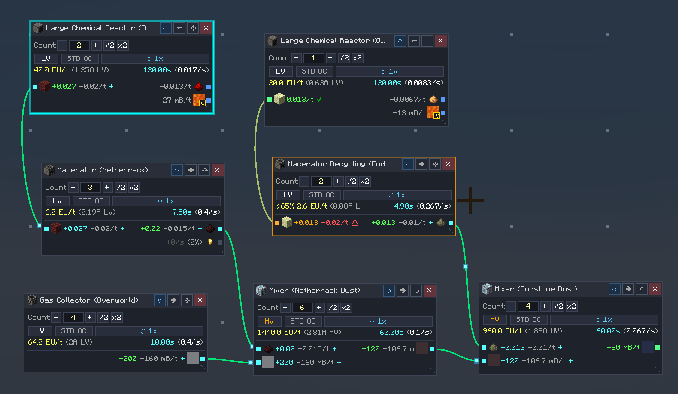The width and height of the screenshot is (678, 394).
Task: Click netherrack input icon in Macerator (Netherrack) node
Action: (56, 228)
